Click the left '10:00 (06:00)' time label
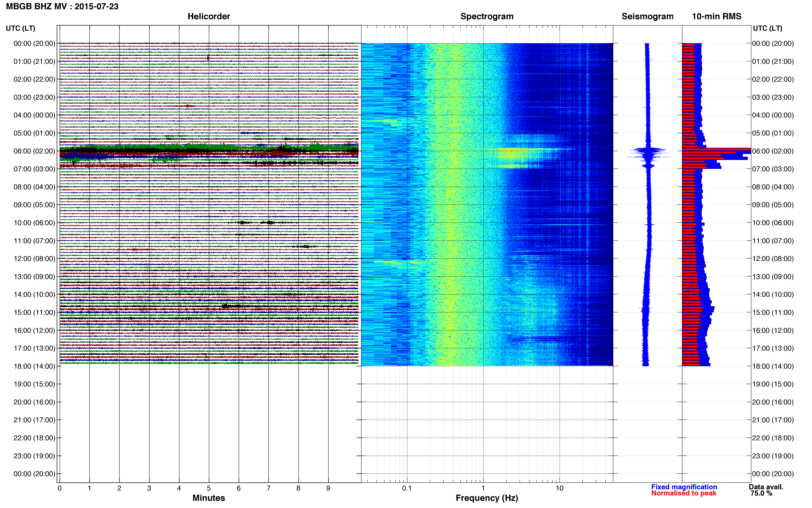This screenshot has width=812, height=508. point(34,222)
